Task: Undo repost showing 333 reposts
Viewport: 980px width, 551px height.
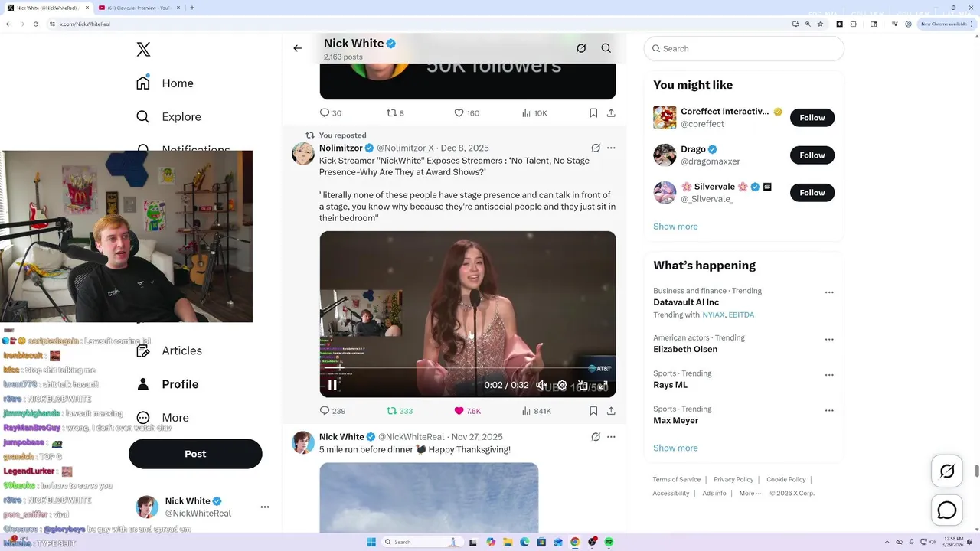Action: (400, 411)
